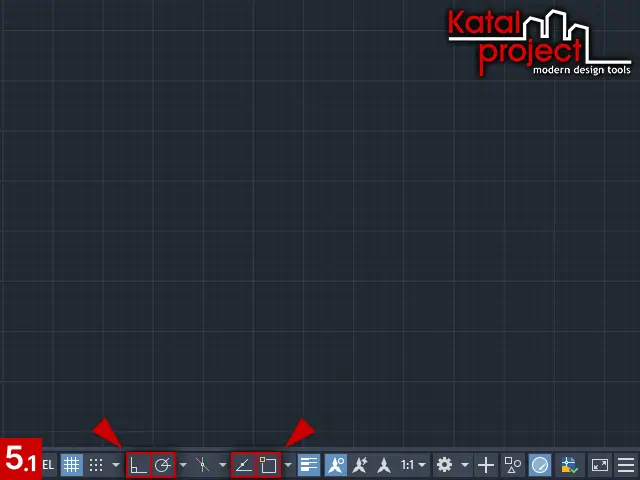Toggle snap mode dotted grid icon
The height and width of the screenshot is (480, 640).
[x=96, y=465]
